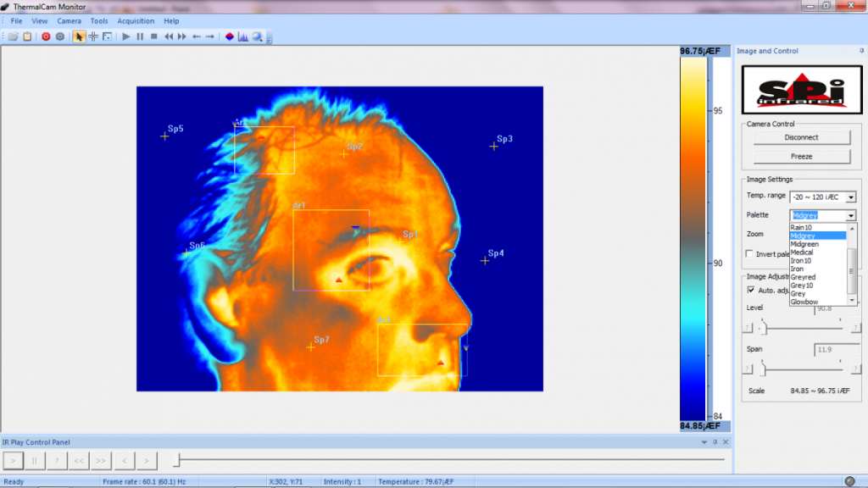Uncheck the Auto adjust checkbox

pyautogui.click(x=750, y=290)
